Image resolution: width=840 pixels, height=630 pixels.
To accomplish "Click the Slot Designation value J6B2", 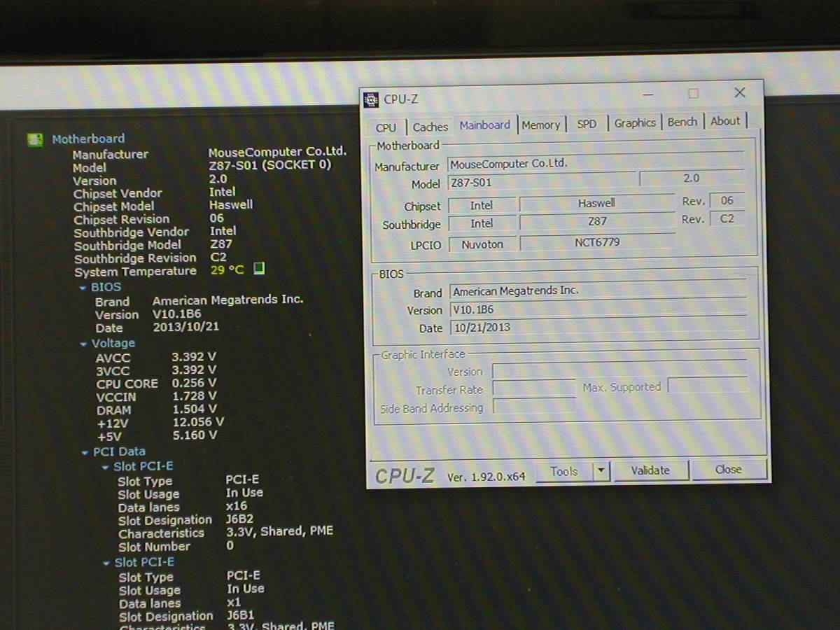I will 240,519.
